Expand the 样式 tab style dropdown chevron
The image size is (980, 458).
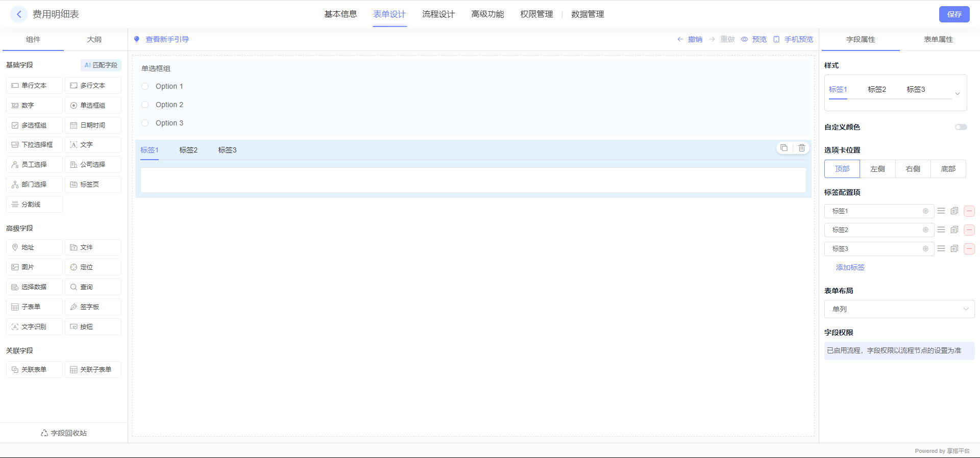(958, 93)
